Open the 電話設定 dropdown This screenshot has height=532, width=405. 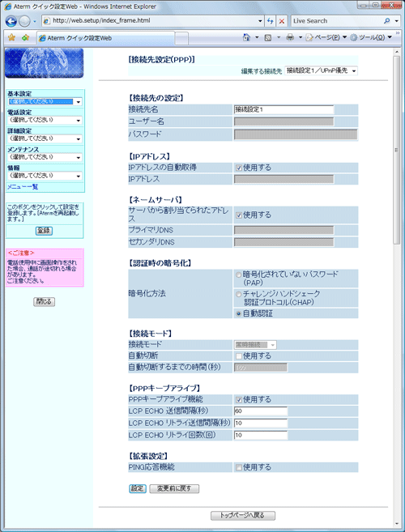(x=45, y=121)
